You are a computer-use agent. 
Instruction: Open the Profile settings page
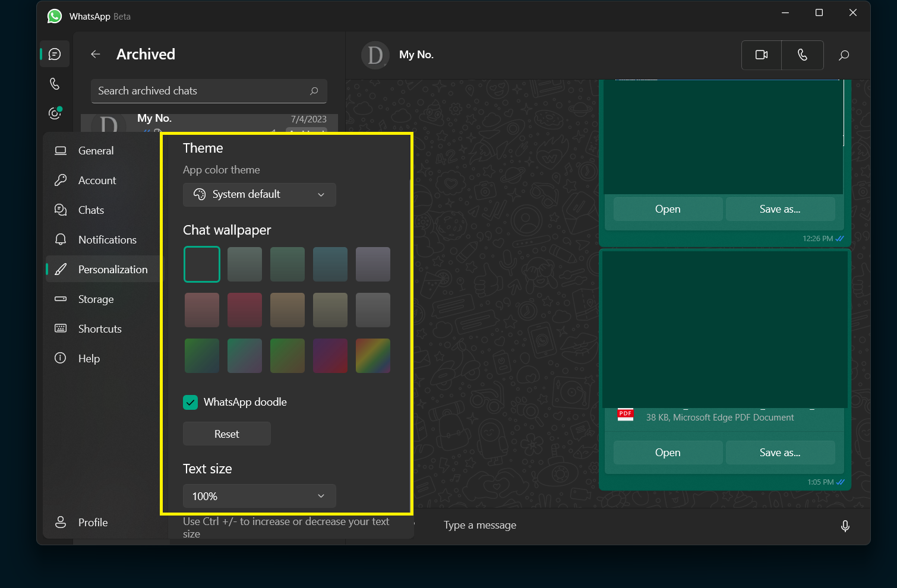point(103,523)
